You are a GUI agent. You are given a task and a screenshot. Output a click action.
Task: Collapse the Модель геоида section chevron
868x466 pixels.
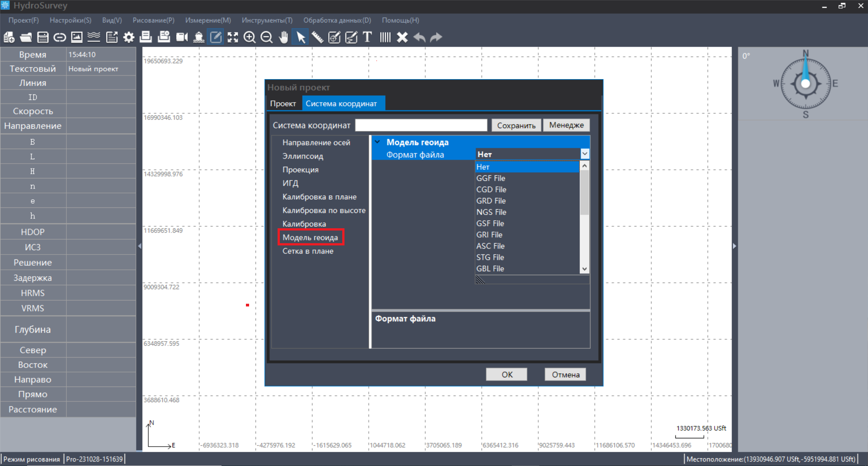click(x=377, y=142)
